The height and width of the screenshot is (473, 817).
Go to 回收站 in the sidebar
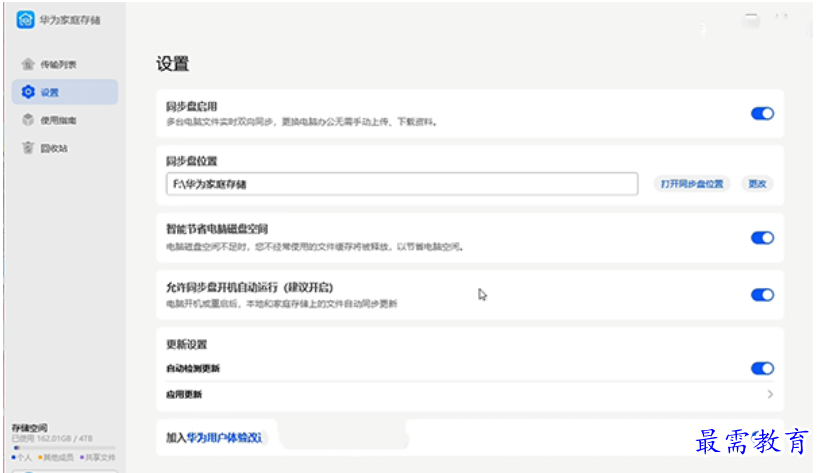point(65,148)
